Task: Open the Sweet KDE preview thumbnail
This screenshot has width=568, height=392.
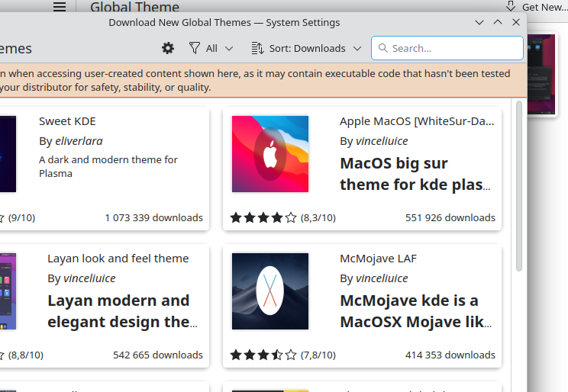Action: [8, 154]
